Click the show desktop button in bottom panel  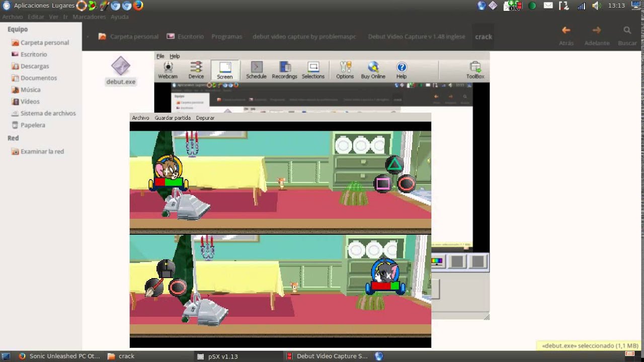[x=6, y=356]
